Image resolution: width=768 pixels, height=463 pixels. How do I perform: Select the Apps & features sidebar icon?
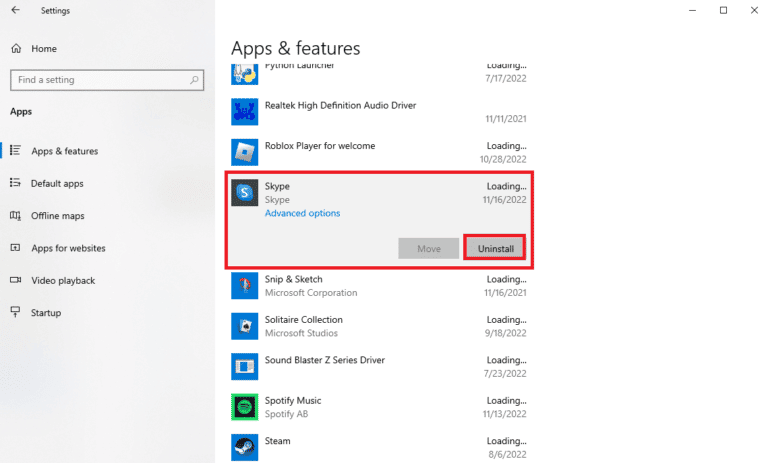tap(15, 150)
